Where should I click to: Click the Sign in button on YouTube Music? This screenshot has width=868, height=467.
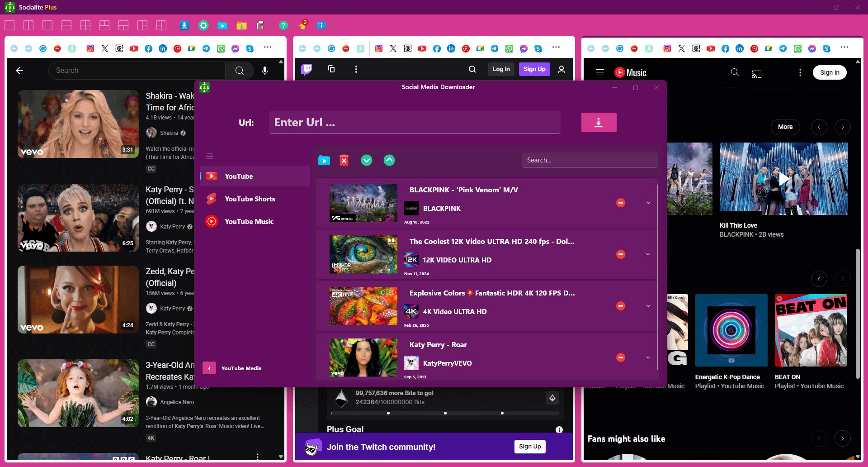coord(830,72)
